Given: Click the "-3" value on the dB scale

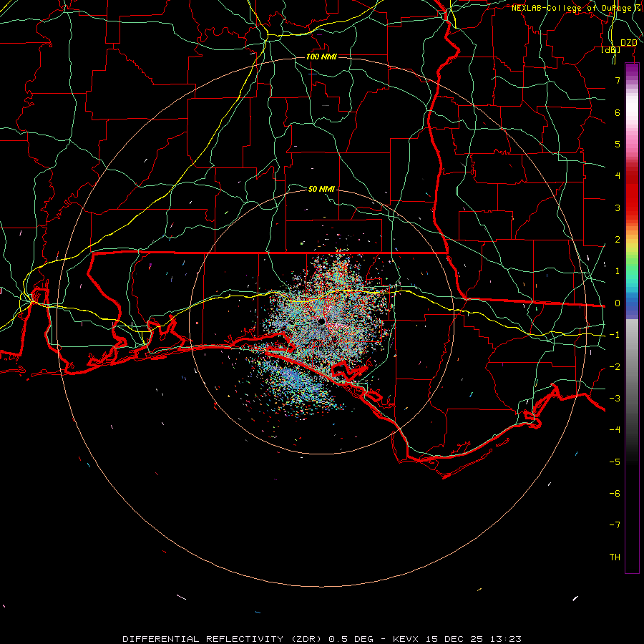Looking at the screenshot, I should click(x=615, y=399).
